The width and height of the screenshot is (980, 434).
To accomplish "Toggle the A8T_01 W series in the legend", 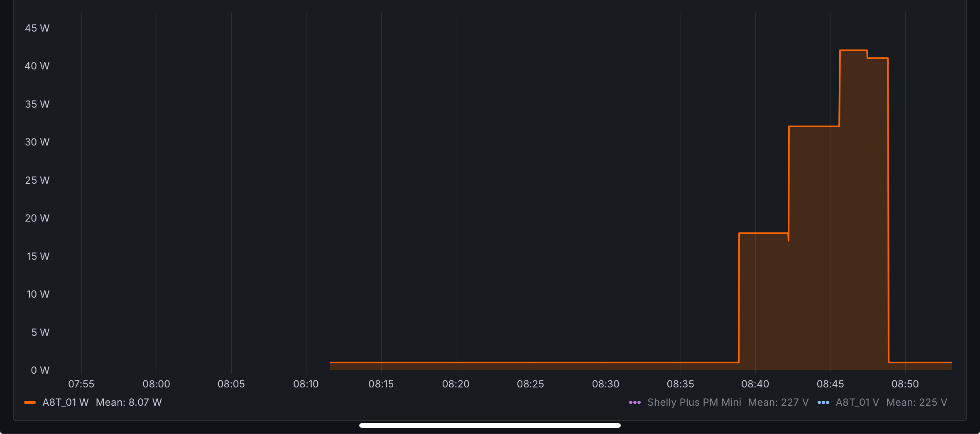I will coord(66,402).
